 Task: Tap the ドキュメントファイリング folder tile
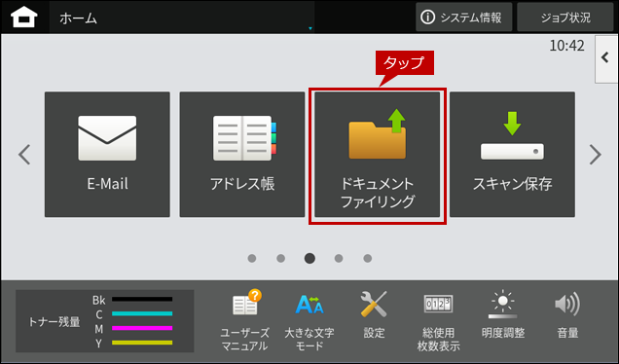coord(377,155)
